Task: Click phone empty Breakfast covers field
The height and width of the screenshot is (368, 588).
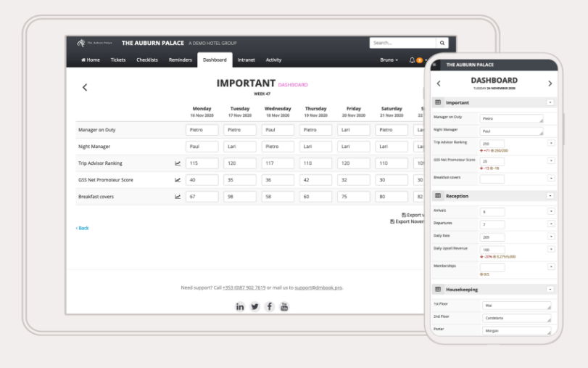Action: pyautogui.click(x=492, y=179)
